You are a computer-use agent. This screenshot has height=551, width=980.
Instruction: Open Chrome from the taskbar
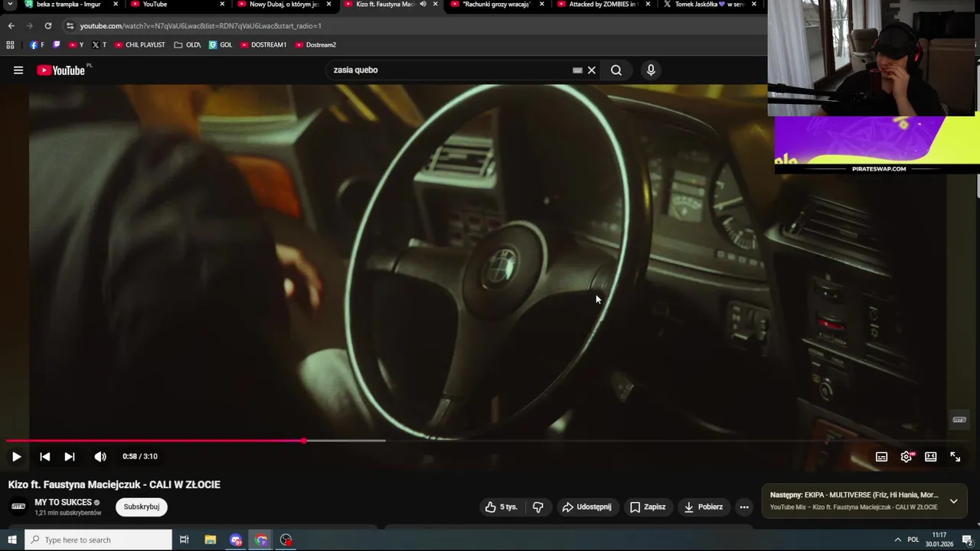click(261, 540)
